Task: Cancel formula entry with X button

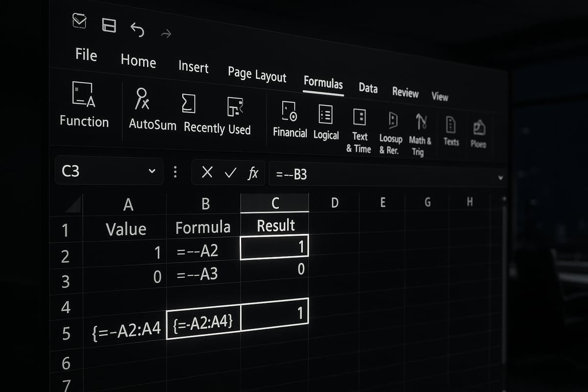Action: [207, 172]
